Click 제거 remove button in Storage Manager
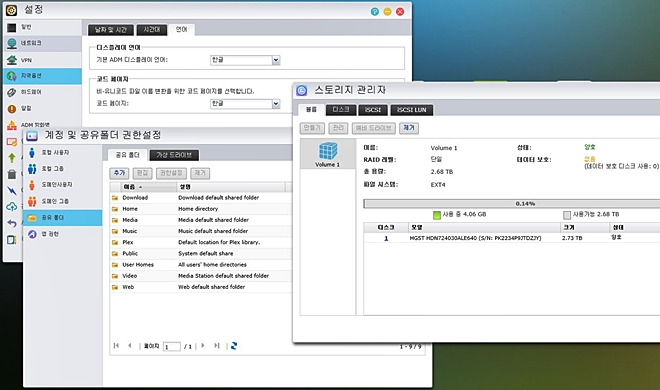660x390 pixels. (x=409, y=128)
